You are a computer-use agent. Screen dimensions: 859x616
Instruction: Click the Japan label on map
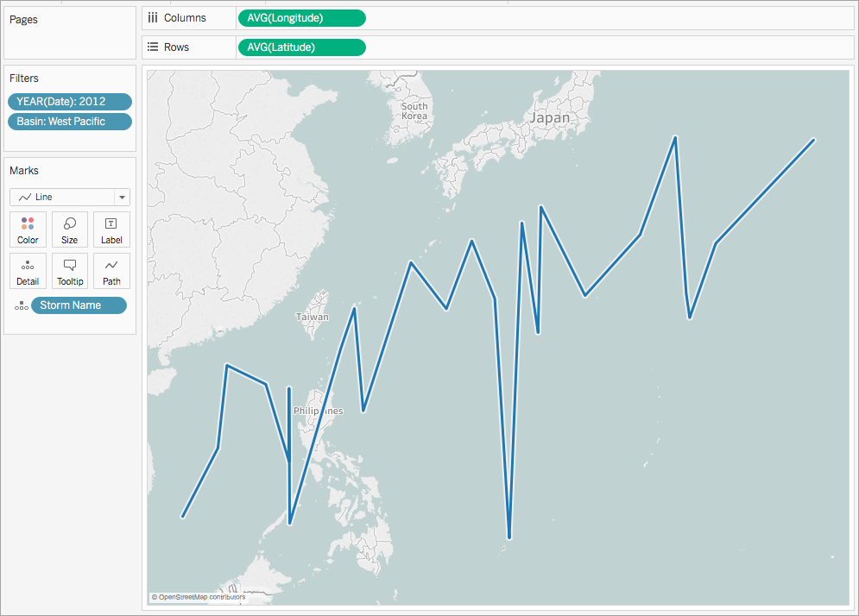click(549, 117)
